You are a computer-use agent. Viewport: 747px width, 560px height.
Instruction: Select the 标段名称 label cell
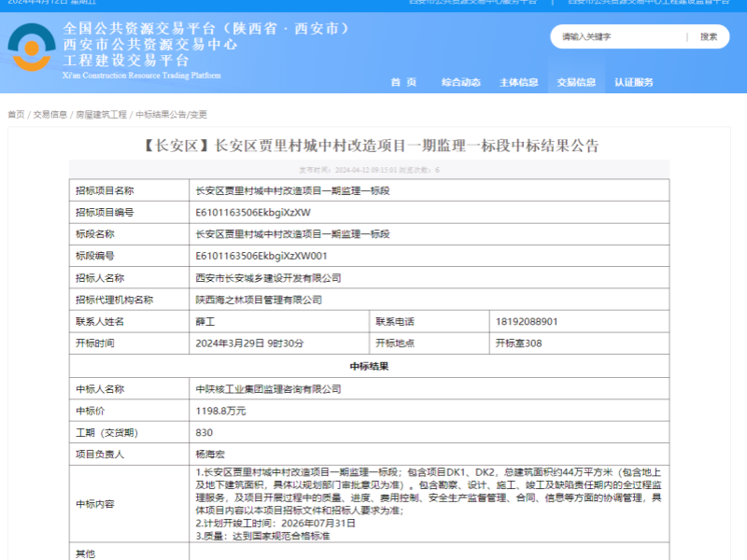coord(129,234)
